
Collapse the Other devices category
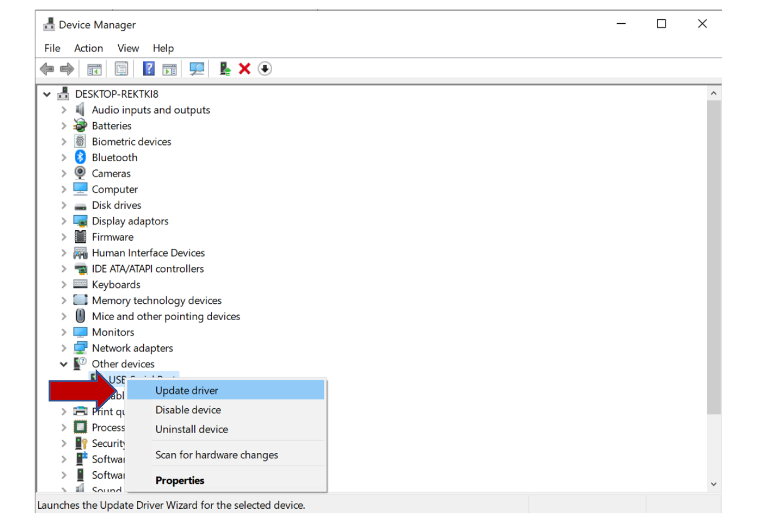click(64, 365)
